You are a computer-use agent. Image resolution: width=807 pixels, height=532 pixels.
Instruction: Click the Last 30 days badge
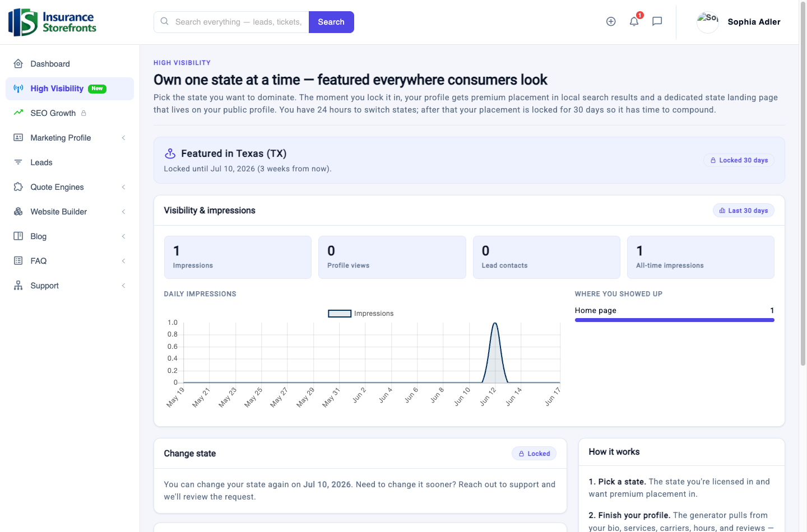(x=743, y=211)
